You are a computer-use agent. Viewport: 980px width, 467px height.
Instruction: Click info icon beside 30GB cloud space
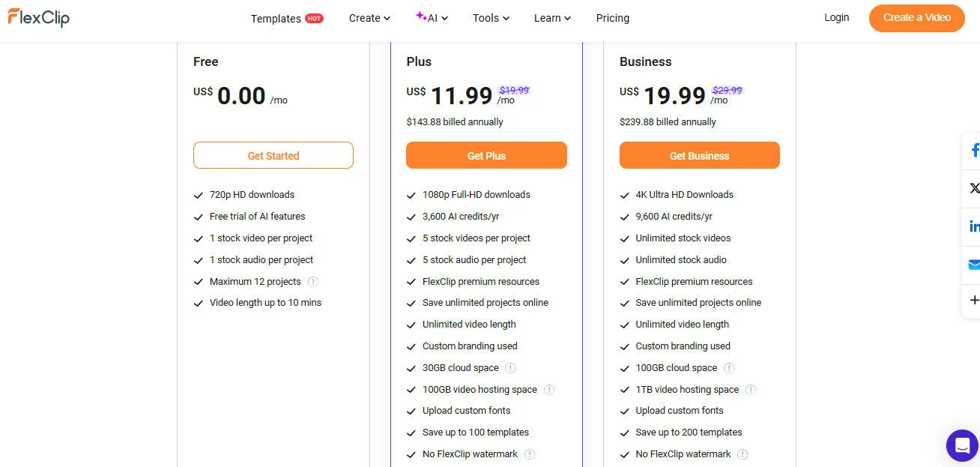click(510, 368)
